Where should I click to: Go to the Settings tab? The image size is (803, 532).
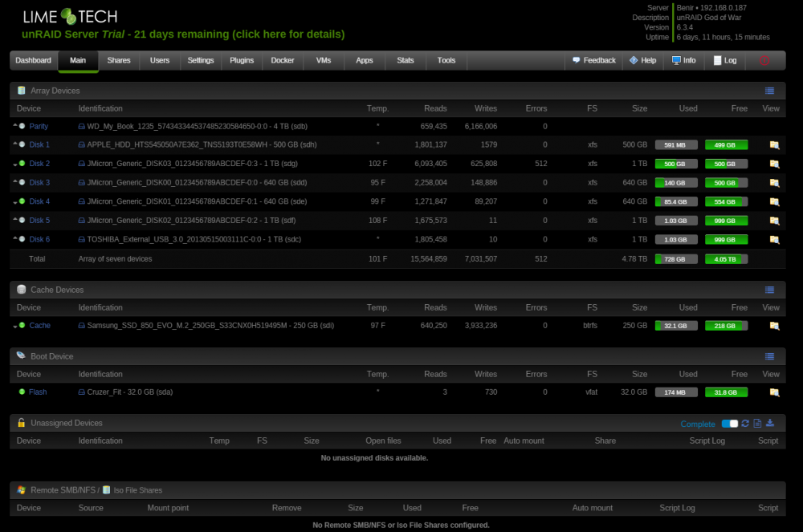201,60
